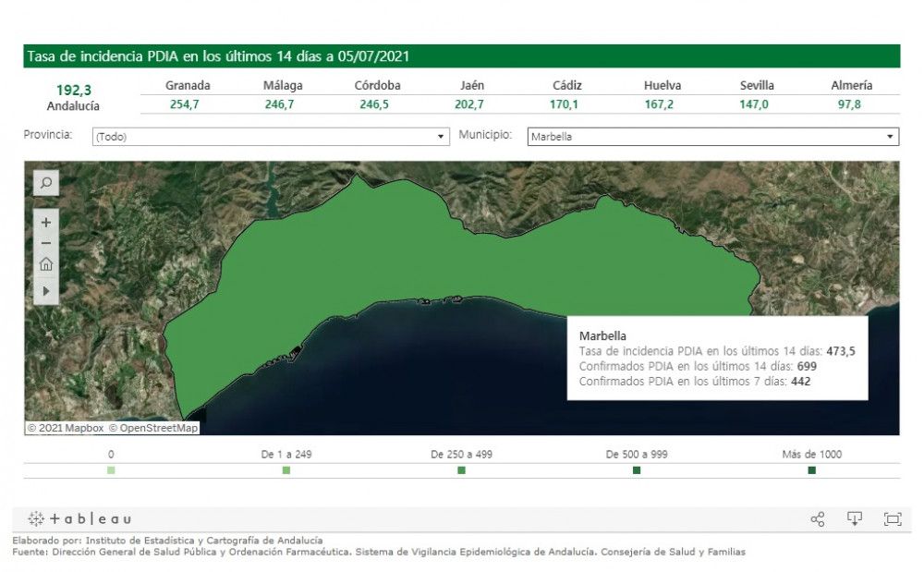Open the Municipio dropdown showing Marbella
This screenshot has height=572, width=924.
pos(713,137)
